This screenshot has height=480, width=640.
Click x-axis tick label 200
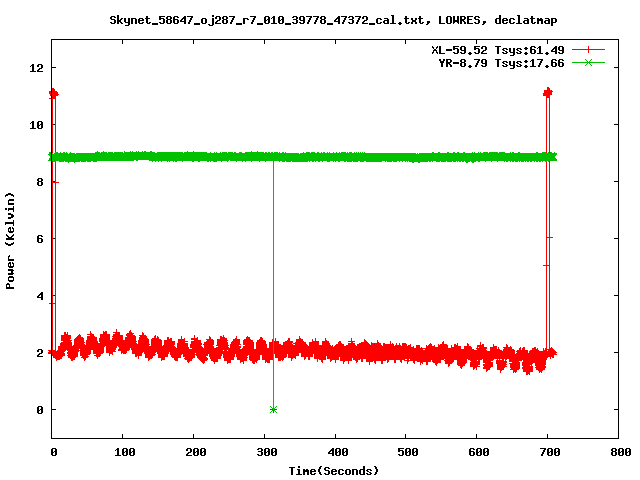[x=196, y=452]
